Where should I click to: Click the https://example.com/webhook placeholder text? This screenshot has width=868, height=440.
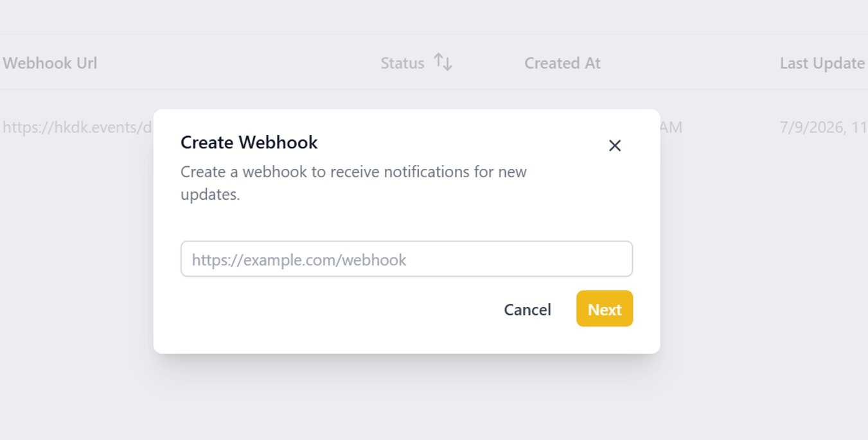coord(299,260)
